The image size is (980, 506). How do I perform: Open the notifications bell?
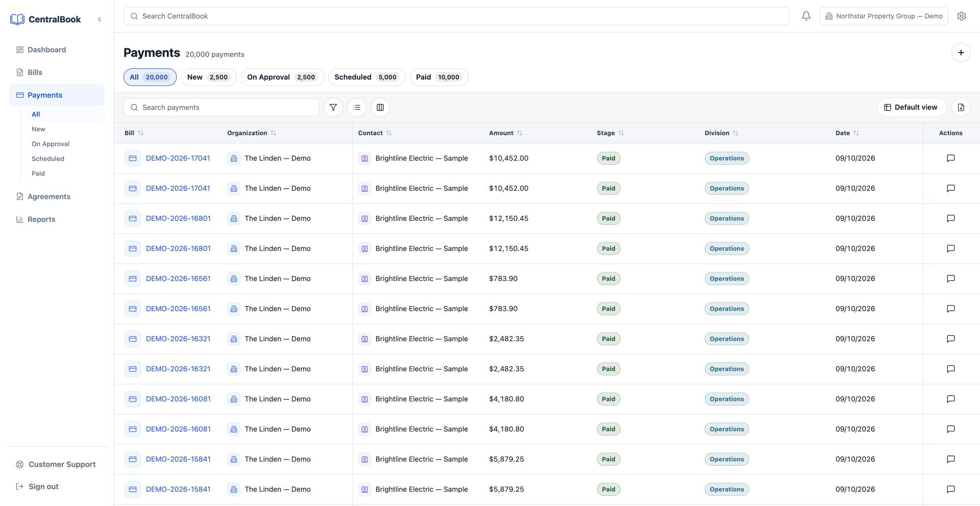[806, 16]
